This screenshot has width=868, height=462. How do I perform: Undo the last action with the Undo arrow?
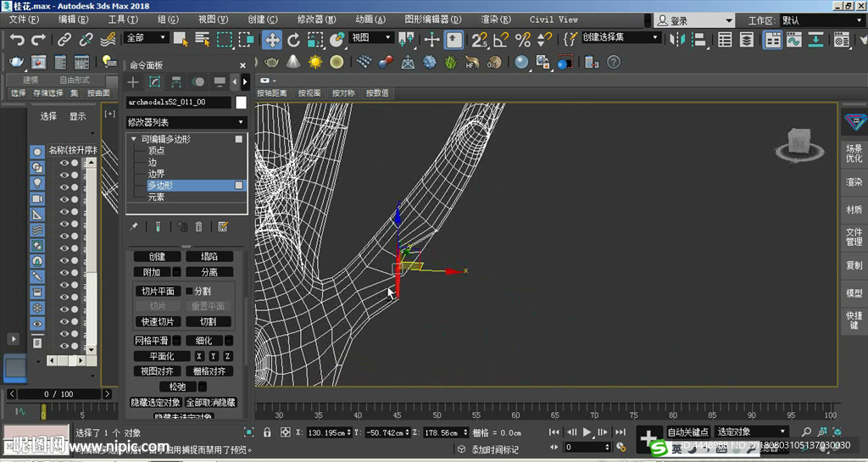click(17, 40)
